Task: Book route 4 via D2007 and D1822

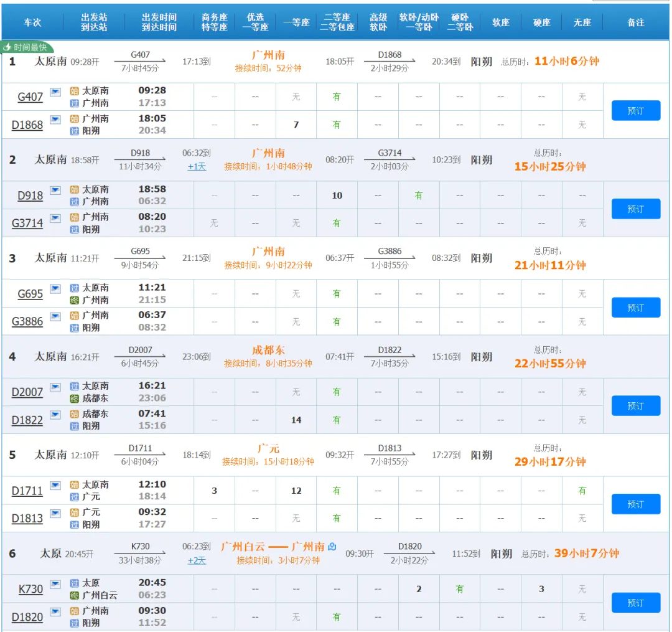Action: tap(635, 405)
